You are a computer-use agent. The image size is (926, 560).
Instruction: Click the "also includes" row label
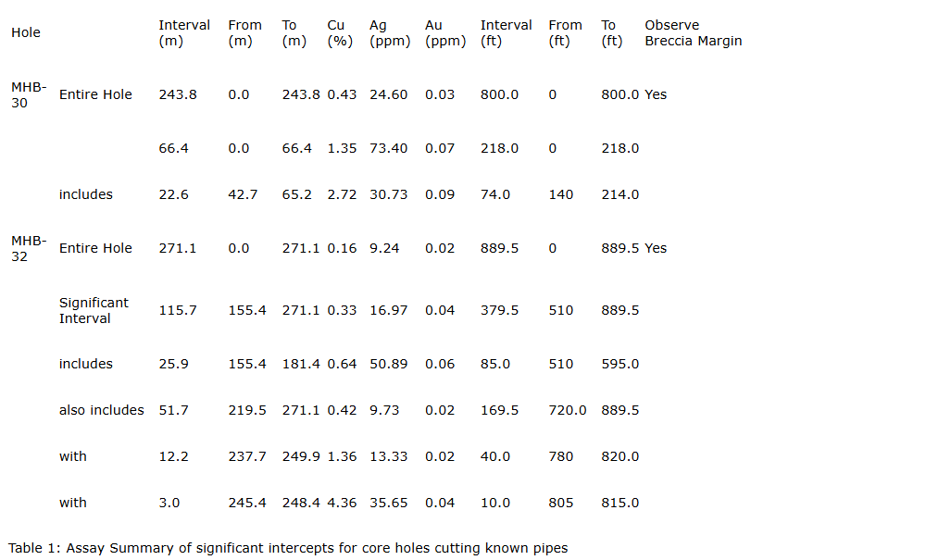coord(101,410)
